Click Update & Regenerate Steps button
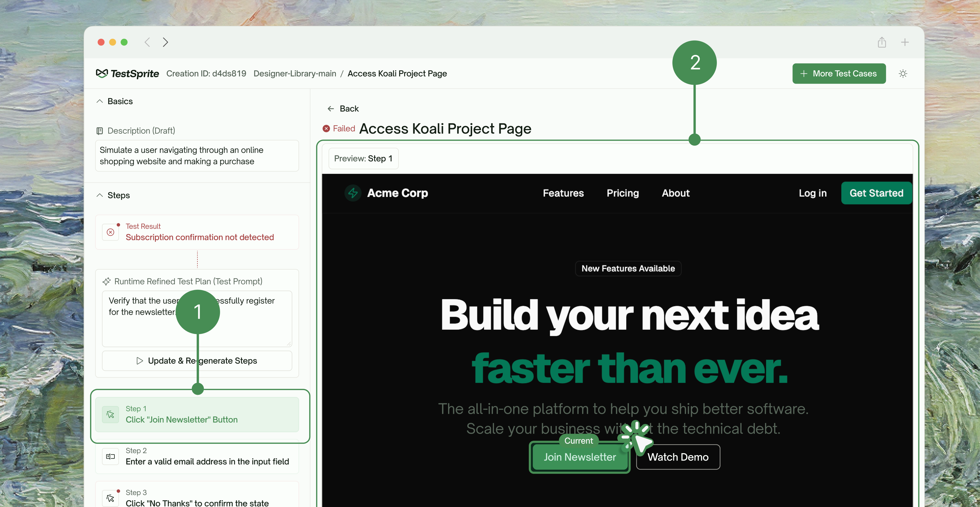This screenshot has width=980, height=507. point(197,361)
